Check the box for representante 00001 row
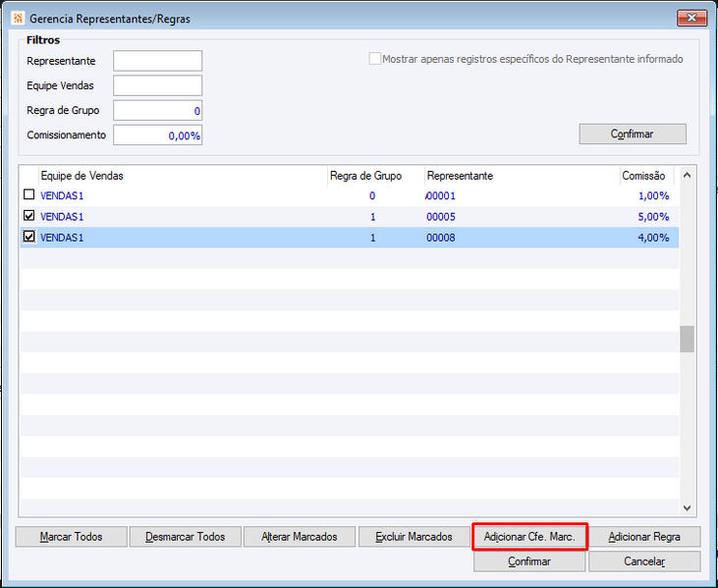This screenshot has width=718, height=588. 28,195
